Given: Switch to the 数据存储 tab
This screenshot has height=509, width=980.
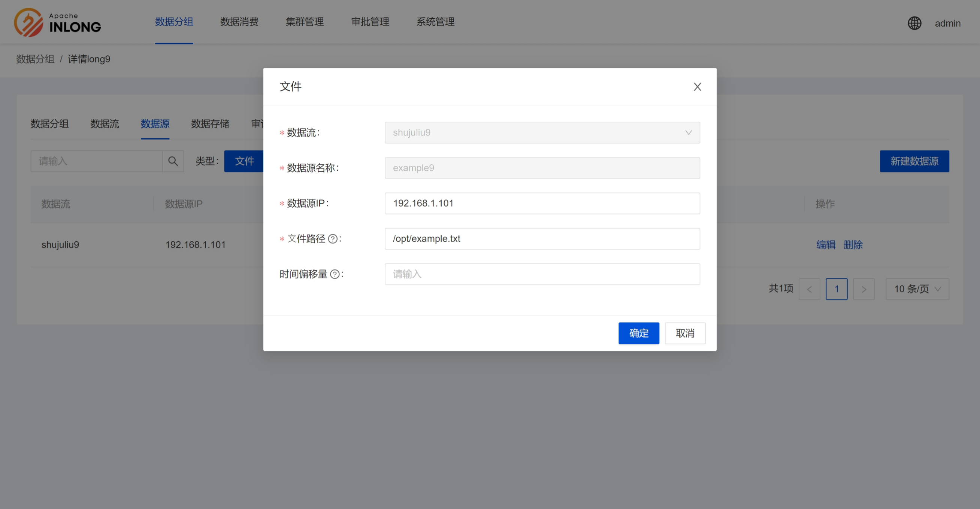Looking at the screenshot, I should (210, 124).
